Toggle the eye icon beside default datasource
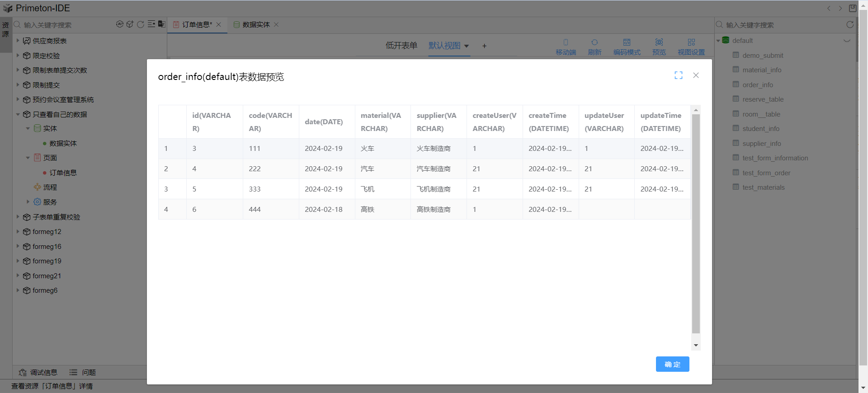This screenshot has height=393, width=868. [847, 41]
